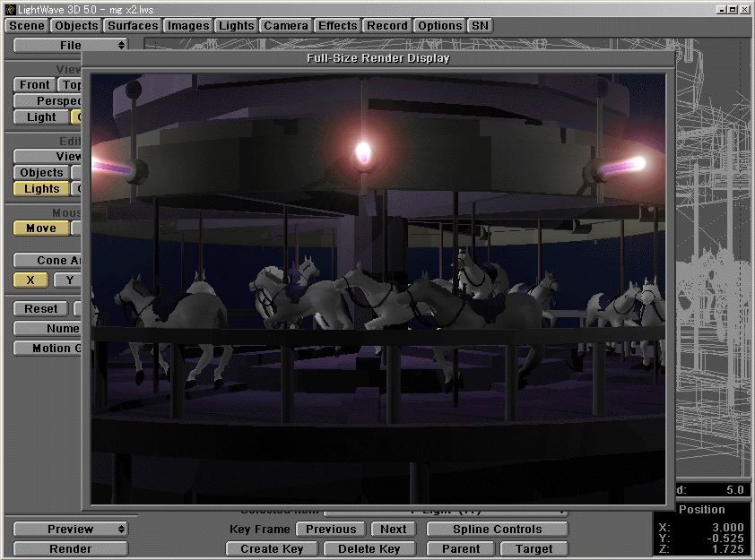Viewport: 755px width, 560px height.
Task: Jump to the Next key frame
Action: coord(393,529)
